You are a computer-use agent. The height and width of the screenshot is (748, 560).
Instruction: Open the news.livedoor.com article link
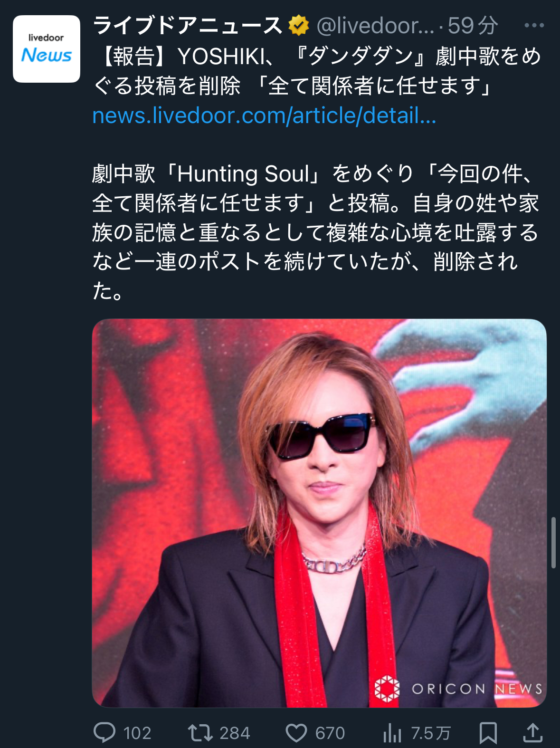264,115
